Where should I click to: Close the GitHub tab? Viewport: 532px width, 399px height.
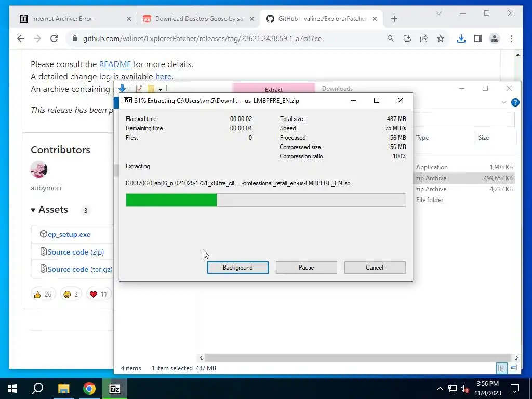[x=375, y=19]
